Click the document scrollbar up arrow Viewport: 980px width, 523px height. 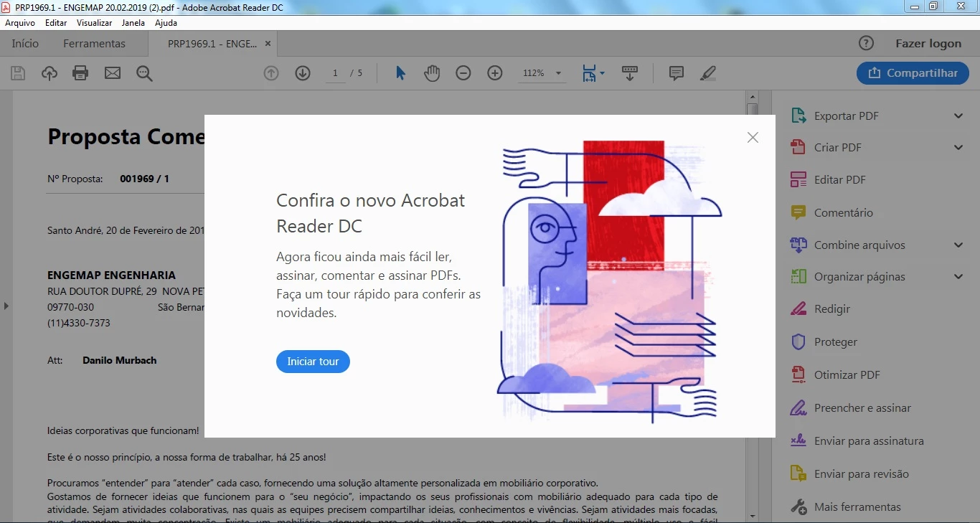coord(752,97)
